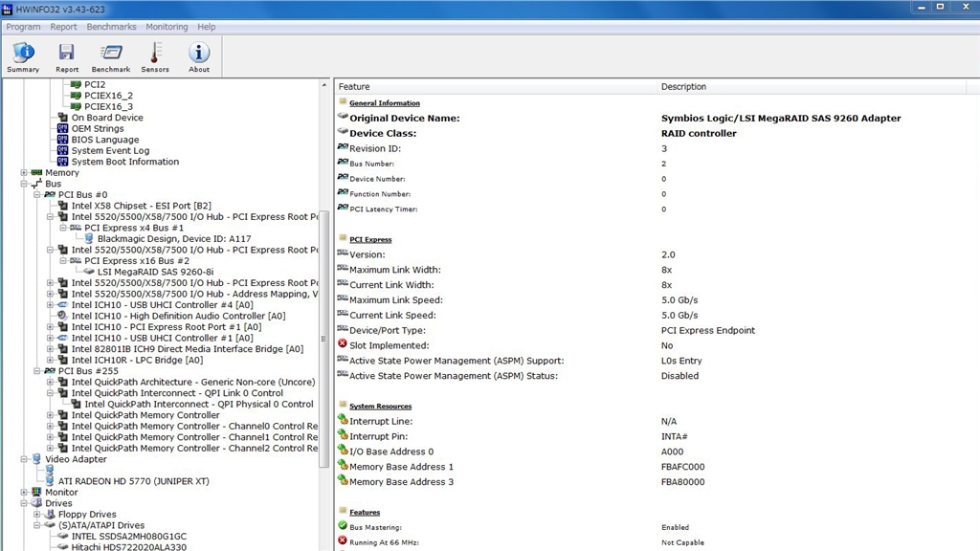This screenshot has height=551, width=980.
Task: Select QPI Physical 0 Control item
Action: pos(199,405)
